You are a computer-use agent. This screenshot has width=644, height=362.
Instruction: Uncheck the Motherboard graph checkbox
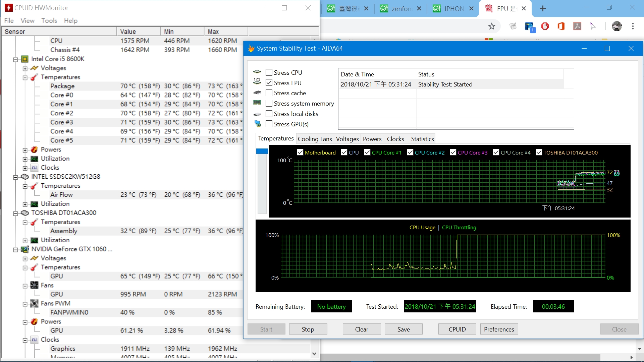pyautogui.click(x=300, y=152)
